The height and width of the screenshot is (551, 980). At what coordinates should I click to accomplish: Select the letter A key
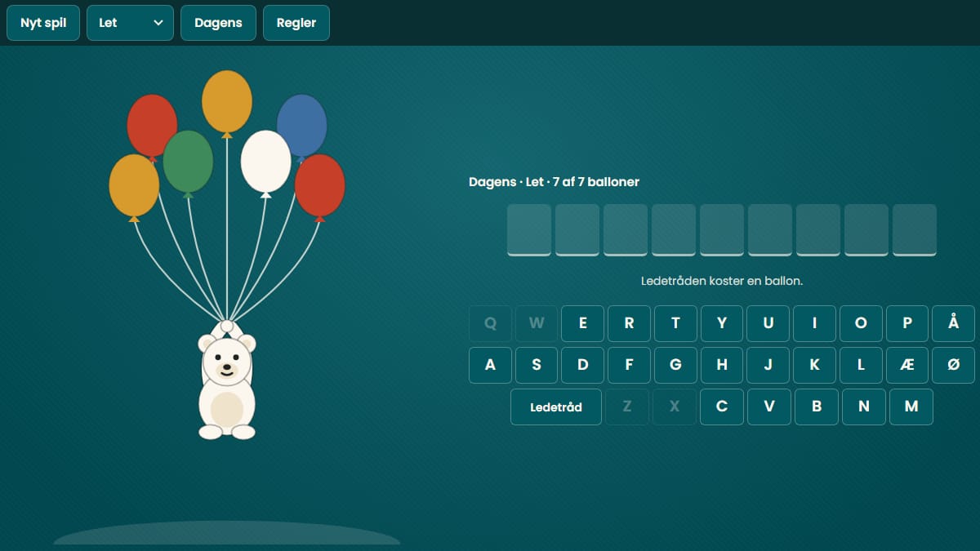[490, 365]
